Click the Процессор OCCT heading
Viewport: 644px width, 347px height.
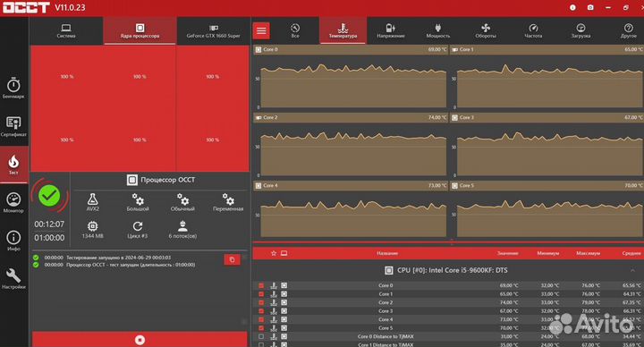coord(167,180)
